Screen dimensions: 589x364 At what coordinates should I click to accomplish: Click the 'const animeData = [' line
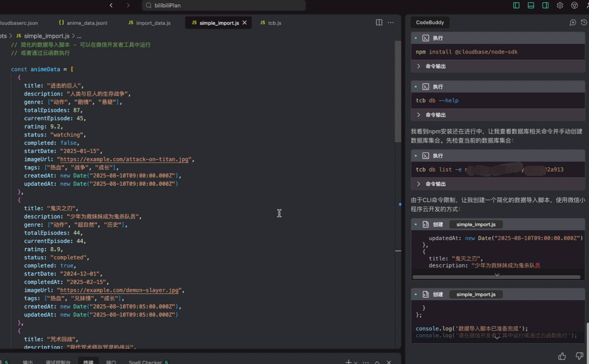[42, 69]
